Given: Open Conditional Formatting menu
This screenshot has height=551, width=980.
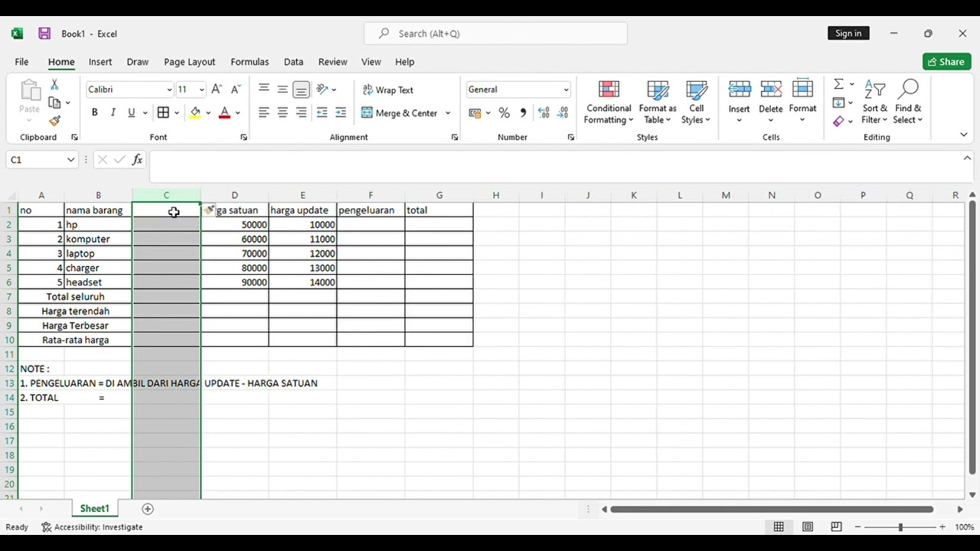Looking at the screenshot, I should tap(609, 102).
